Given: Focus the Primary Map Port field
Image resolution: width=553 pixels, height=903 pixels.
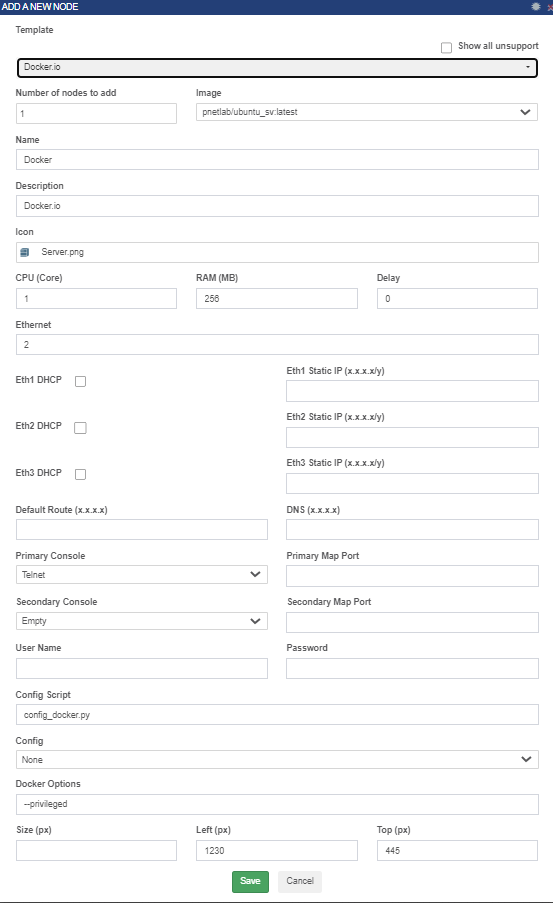Looking at the screenshot, I should [x=412, y=576].
